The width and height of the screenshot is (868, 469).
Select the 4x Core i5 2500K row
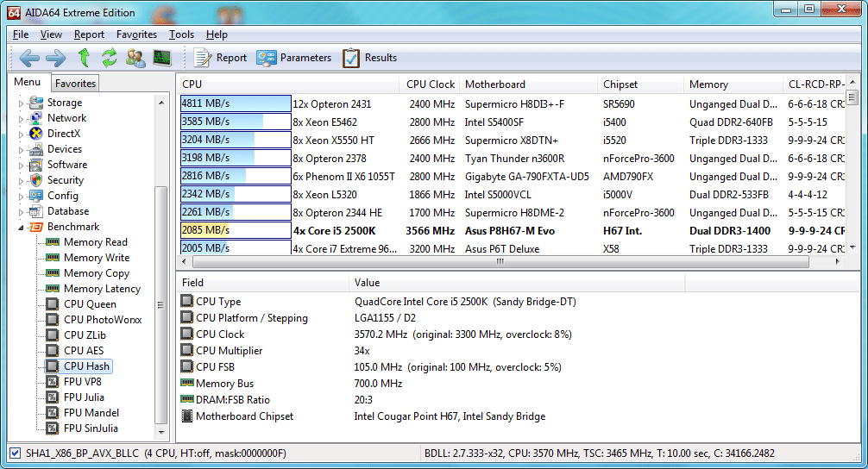point(512,231)
